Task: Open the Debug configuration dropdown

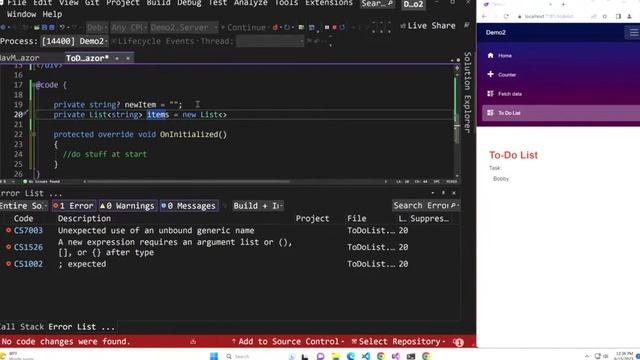Action: 97,27
